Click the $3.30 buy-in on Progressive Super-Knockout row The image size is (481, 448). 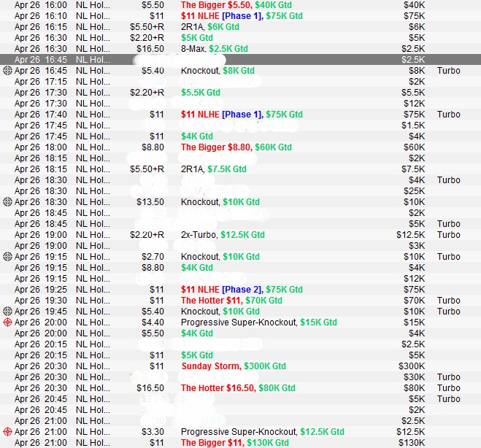click(x=153, y=432)
